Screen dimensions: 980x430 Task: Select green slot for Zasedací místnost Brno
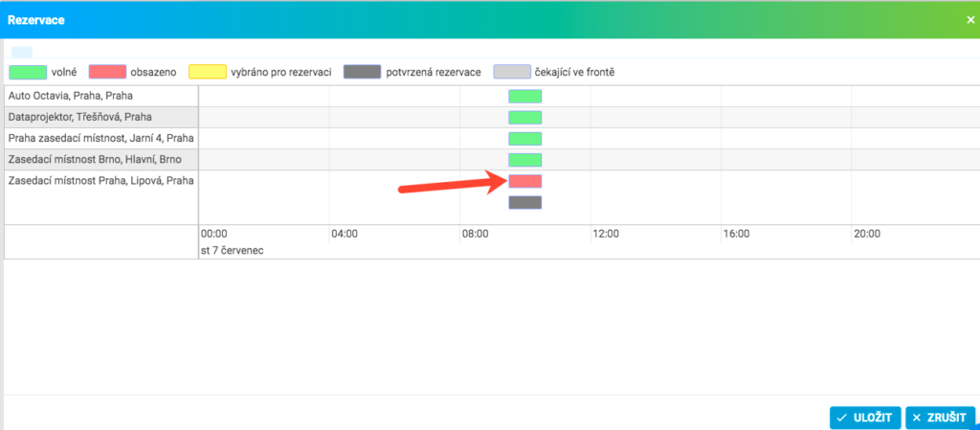pos(525,160)
